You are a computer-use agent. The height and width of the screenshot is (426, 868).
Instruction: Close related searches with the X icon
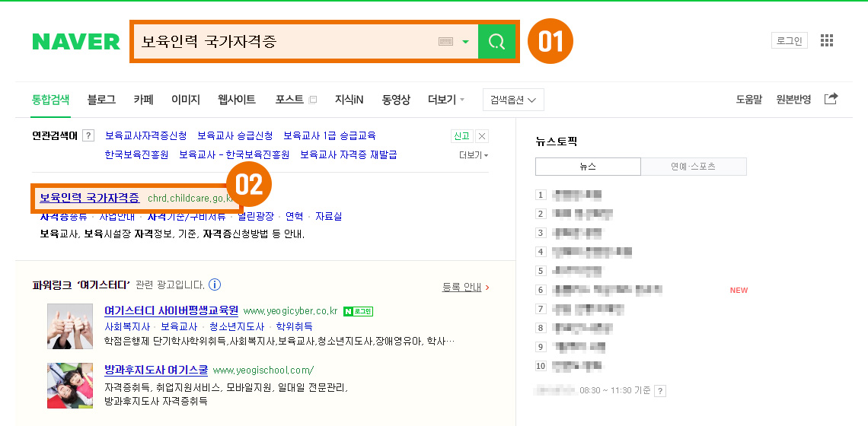(481, 136)
